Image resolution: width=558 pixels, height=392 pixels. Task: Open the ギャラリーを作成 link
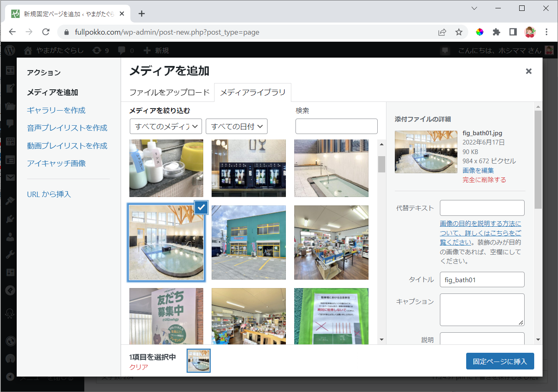pos(56,110)
